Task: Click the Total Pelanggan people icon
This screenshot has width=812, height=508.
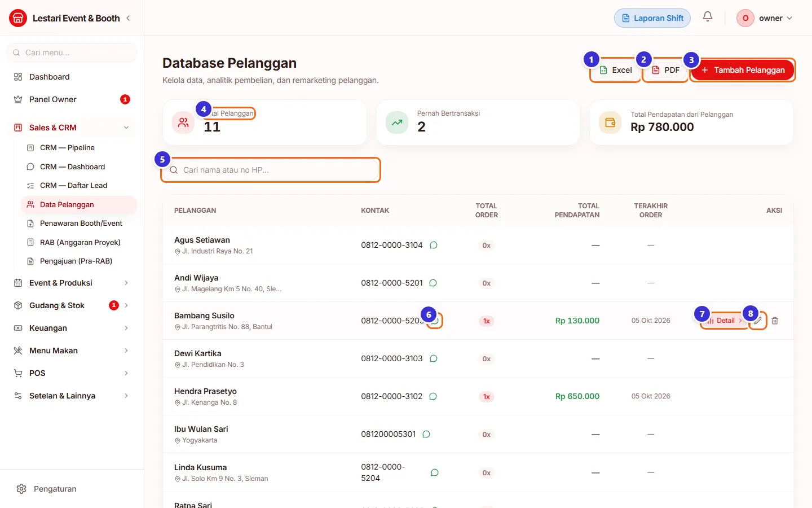Action: [183, 122]
